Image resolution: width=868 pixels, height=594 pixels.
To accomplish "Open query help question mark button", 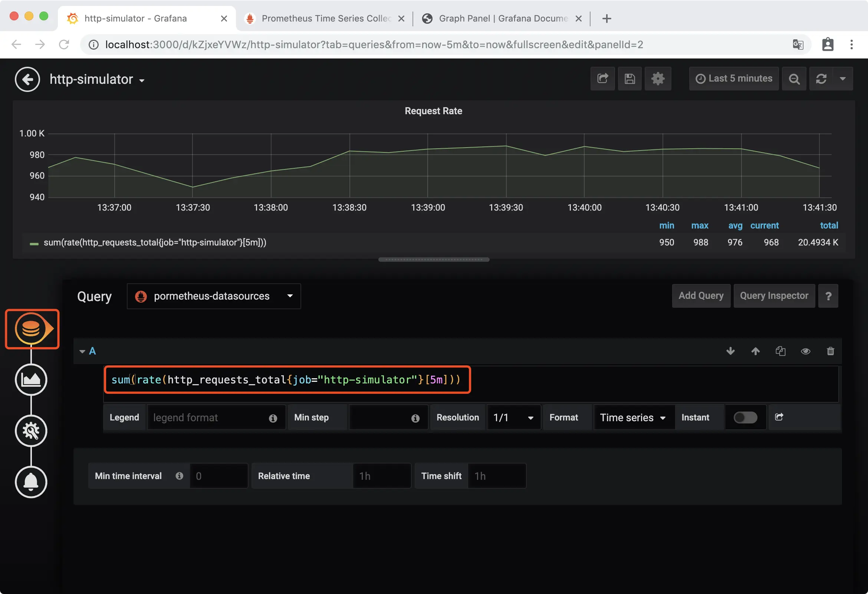I will [828, 296].
